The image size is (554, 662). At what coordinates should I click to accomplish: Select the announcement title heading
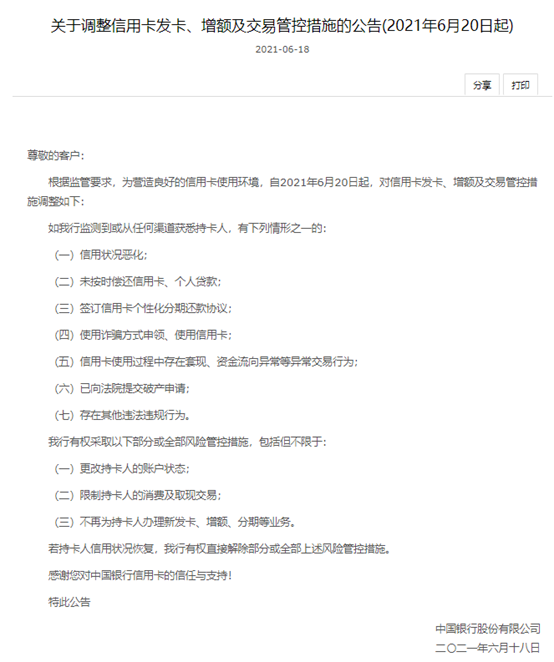[x=282, y=26]
